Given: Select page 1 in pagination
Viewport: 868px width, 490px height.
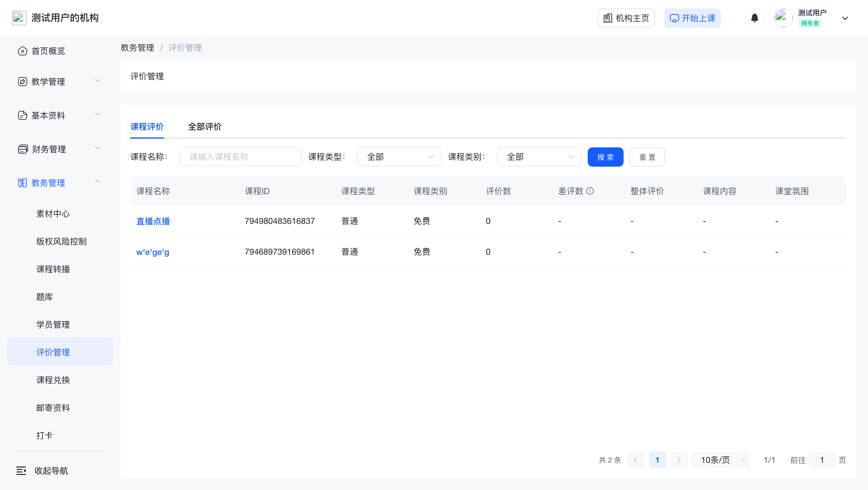Looking at the screenshot, I should click(657, 460).
